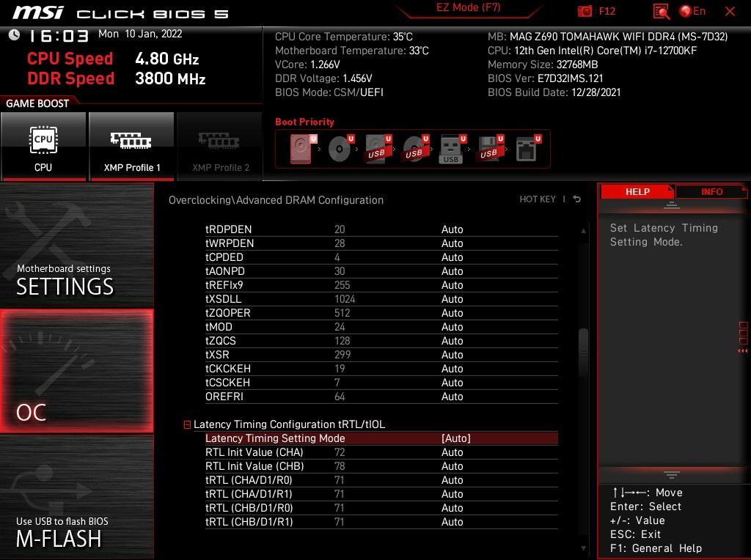Select the tXSDLL timing row

click(381, 298)
